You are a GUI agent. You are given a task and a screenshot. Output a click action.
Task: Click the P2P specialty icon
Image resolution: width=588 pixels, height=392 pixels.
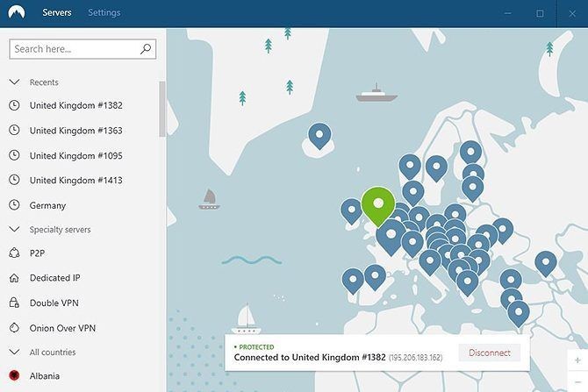14,253
